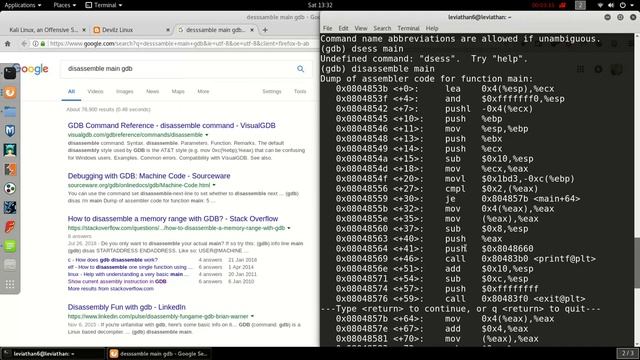The height and width of the screenshot is (360, 640).
Task: Close the desssamble main gdb tab
Action: pyautogui.click(x=252, y=30)
